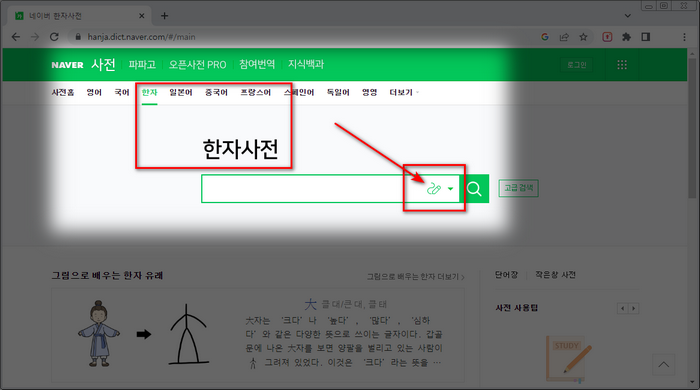
Task: Click 그림으로 배우는 한자 더보기 link
Action: pyautogui.click(x=416, y=277)
